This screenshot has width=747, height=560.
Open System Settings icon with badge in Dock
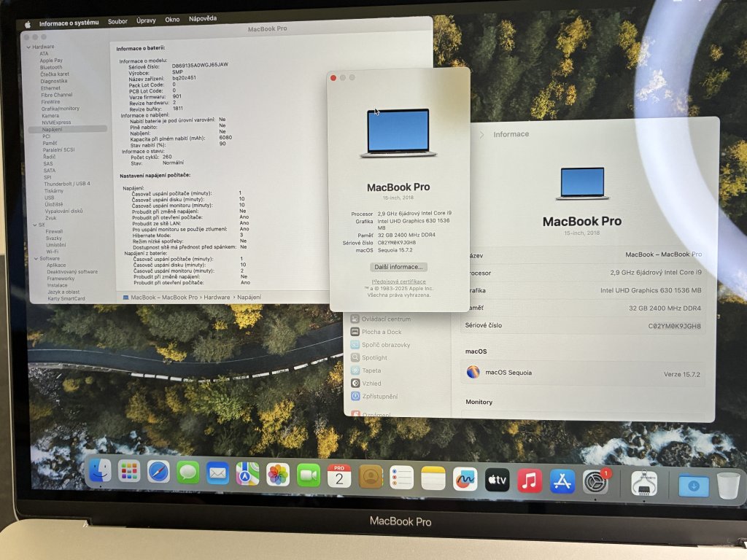pyautogui.click(x=595, y=483)
